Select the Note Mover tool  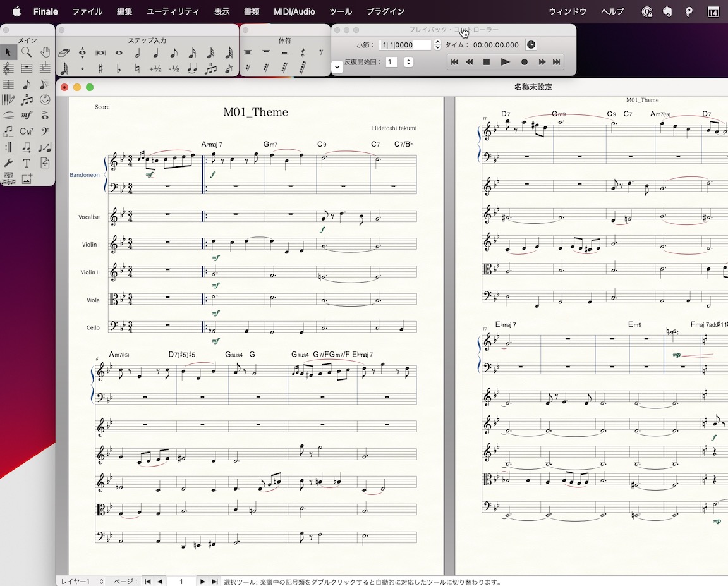click(x=27, y=147)
